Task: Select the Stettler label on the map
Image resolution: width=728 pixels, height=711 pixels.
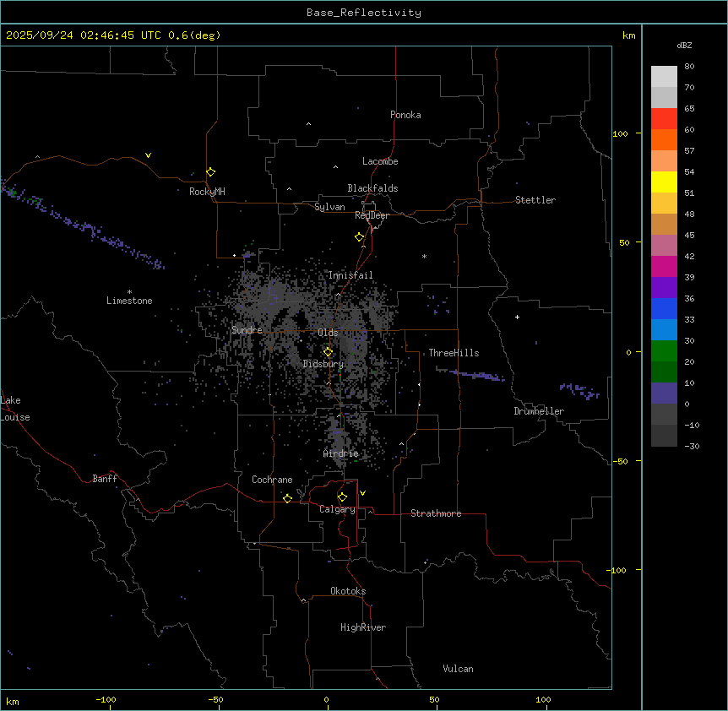Action: click(535, 200)
